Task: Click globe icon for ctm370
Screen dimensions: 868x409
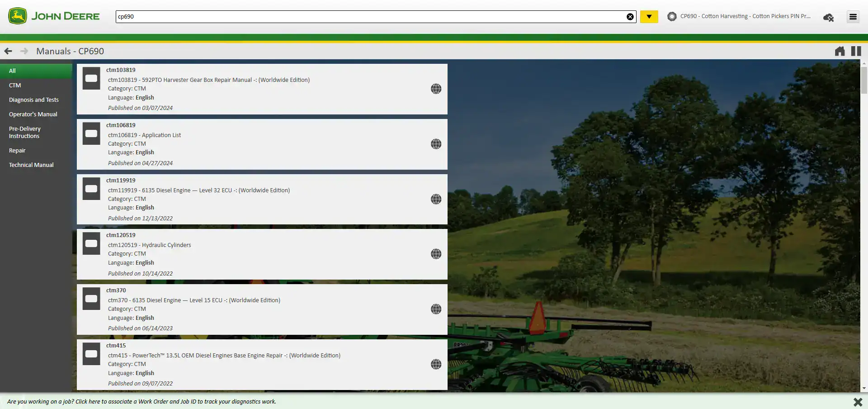Action: [436, 309]
